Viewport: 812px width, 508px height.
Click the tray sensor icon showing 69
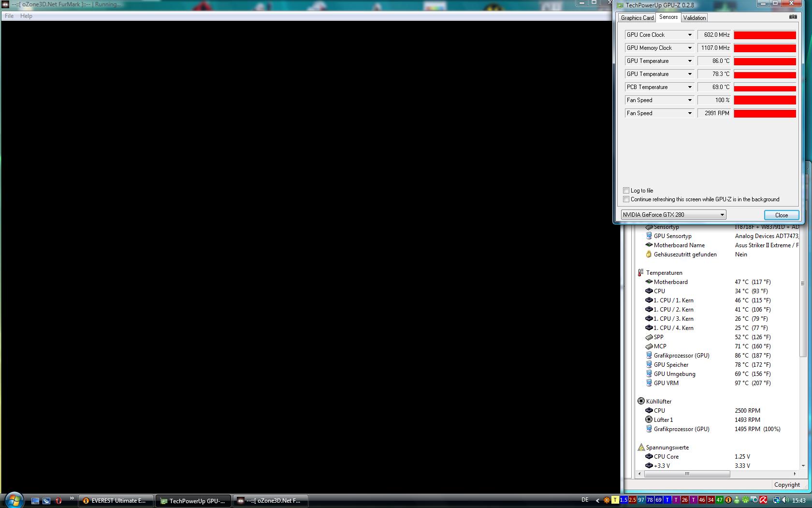click(658, 500)
